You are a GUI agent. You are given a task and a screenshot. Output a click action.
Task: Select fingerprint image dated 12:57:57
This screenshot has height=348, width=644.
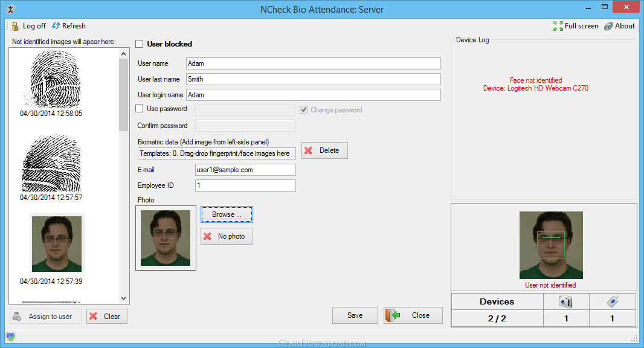(51, 163)
